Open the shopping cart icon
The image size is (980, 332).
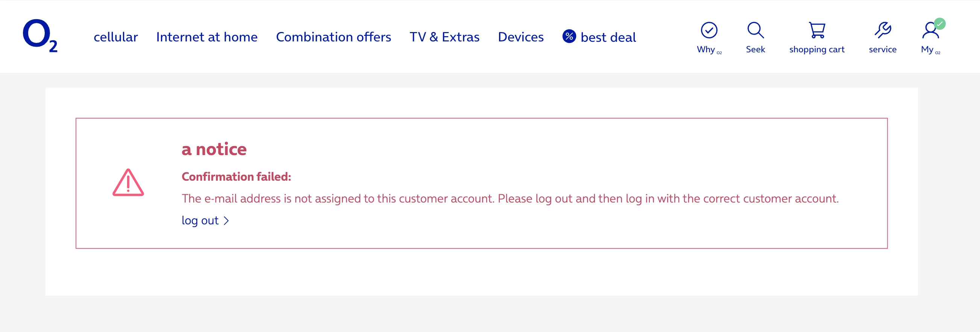[816, 30]
